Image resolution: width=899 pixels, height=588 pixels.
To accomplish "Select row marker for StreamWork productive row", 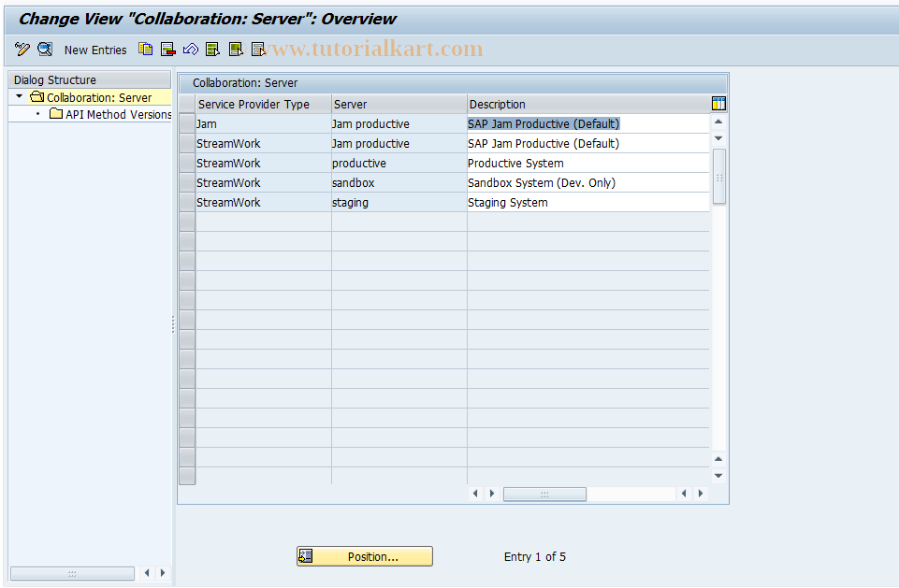I will [187, 163].
